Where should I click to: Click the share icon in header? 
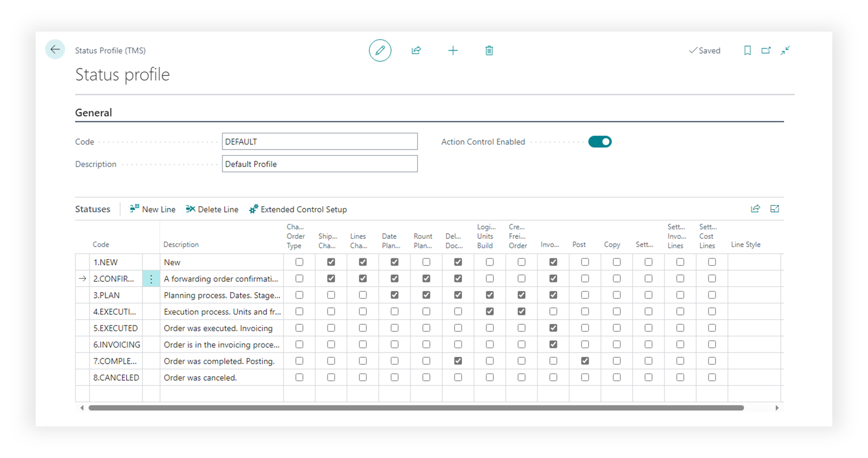point(416,50)
